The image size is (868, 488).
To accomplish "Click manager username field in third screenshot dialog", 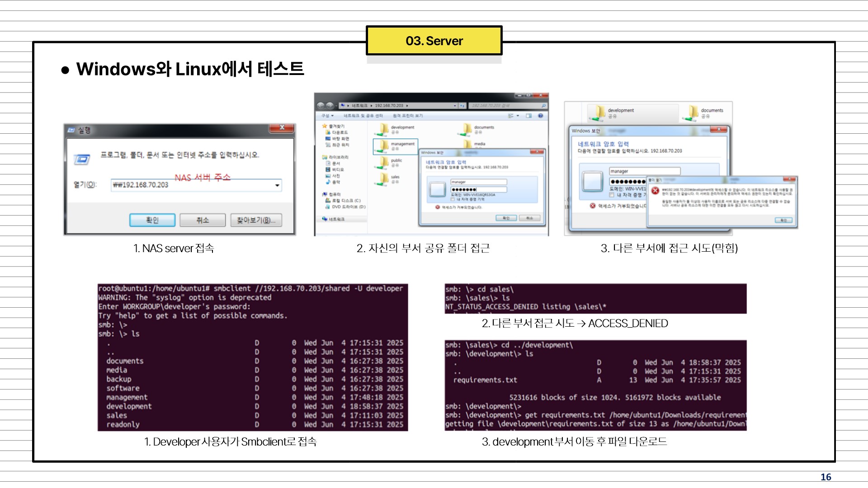I will [645, 171].
